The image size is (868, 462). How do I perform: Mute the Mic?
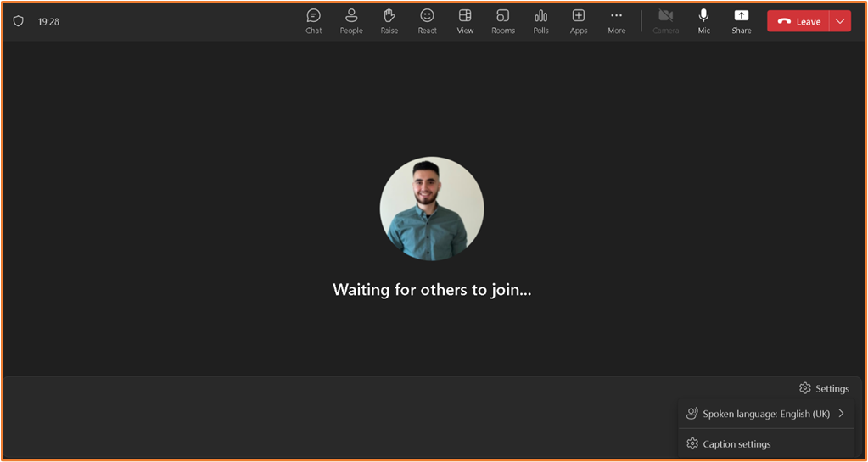click(703, 21)
